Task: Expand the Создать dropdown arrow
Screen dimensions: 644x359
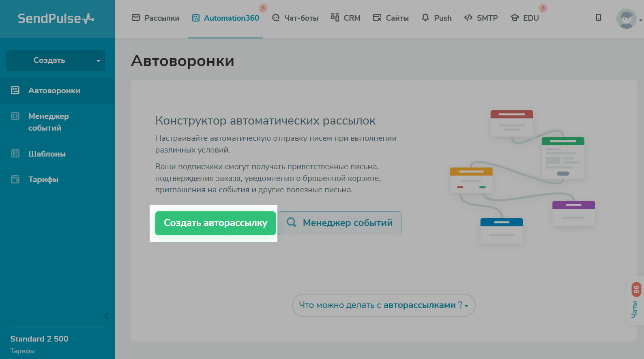Action: coord(99,61)
